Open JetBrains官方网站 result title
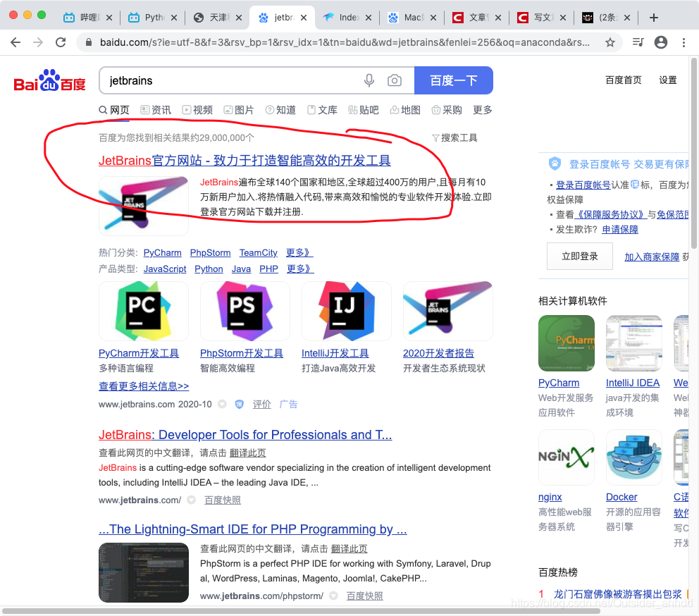The image size is (699, 616). (x=245, y=161)
